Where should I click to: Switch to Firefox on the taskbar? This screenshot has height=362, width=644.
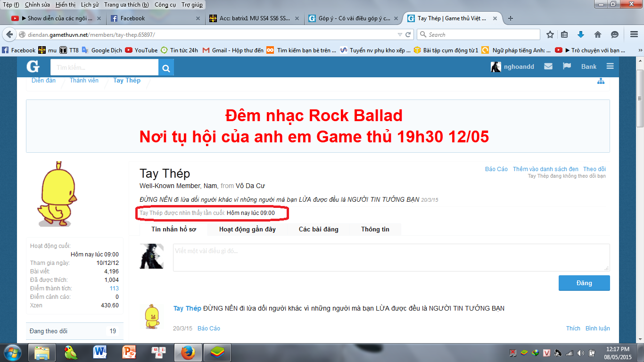pyautogui.click(x=188, y=353)
